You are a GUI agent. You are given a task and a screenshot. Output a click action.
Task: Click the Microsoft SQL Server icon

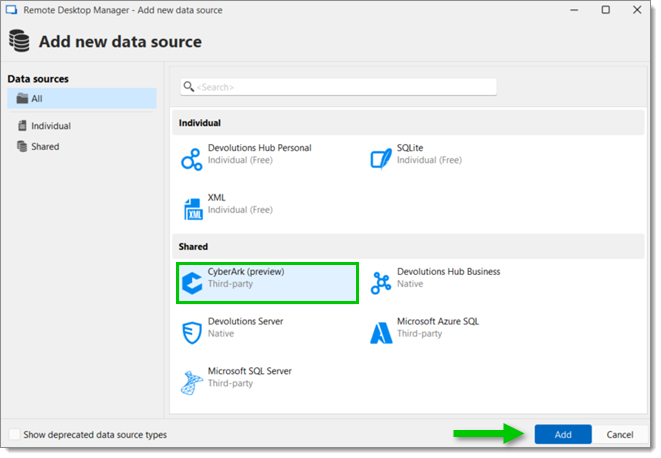click(191, 383)
